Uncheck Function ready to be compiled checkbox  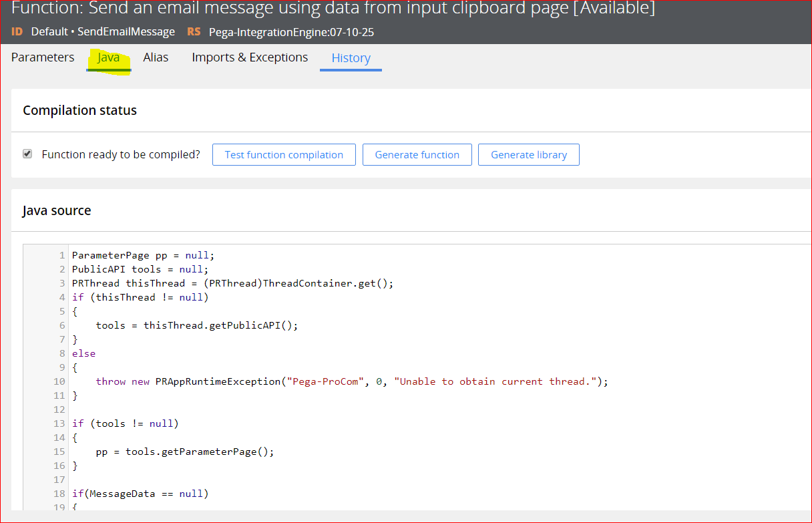point(27,154)
